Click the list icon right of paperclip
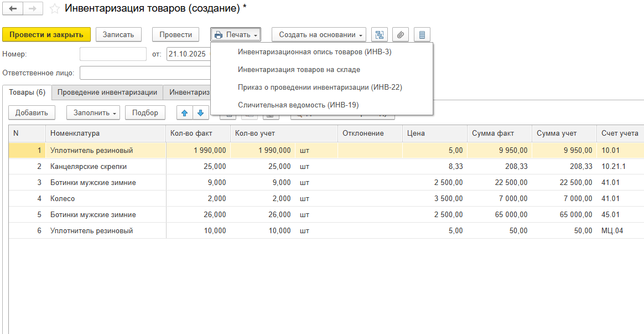Screen dimensions: 644x334 [x=422, y=34]
